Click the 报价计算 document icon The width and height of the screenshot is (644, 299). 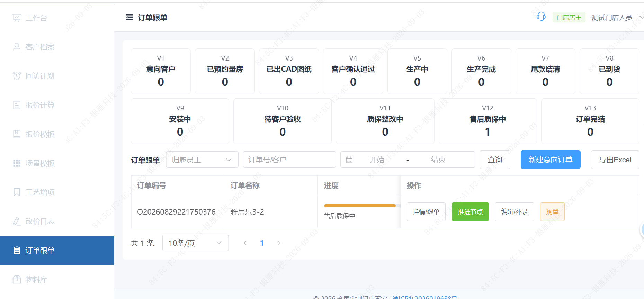pyautogui.click(x=17, y=105)
